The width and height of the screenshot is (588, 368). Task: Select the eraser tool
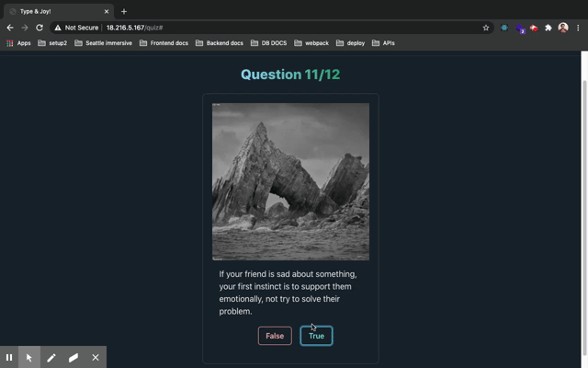73,357
